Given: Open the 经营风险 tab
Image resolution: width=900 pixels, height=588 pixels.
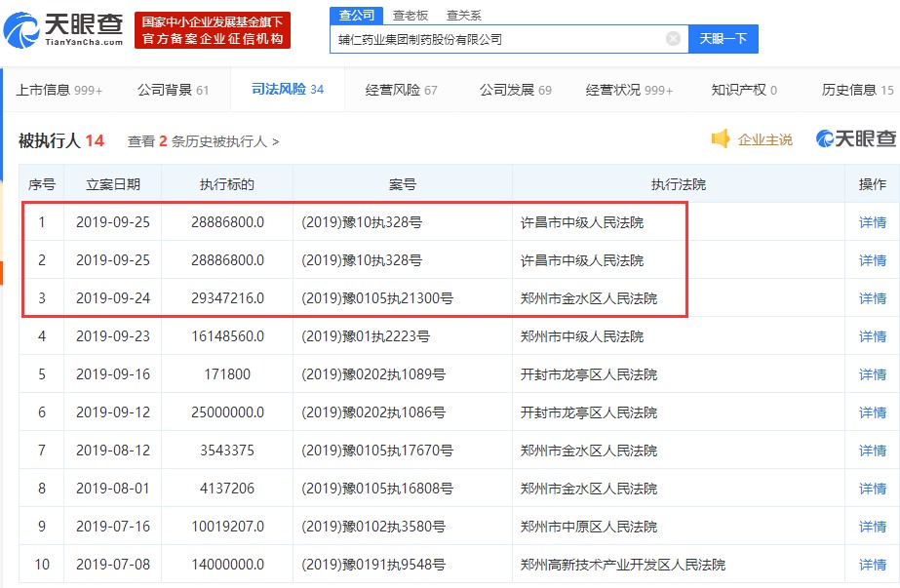Looking at the screenshot, I should click(x=401, y=90).
